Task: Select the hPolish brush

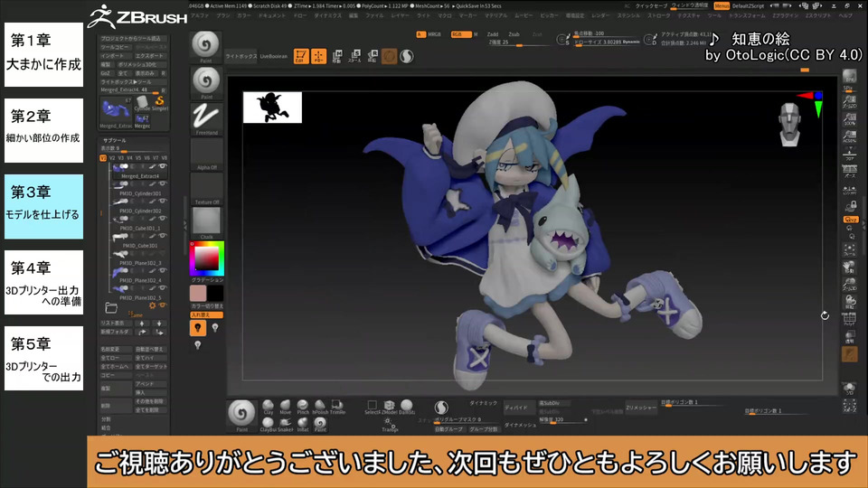Action: (320, 408)
